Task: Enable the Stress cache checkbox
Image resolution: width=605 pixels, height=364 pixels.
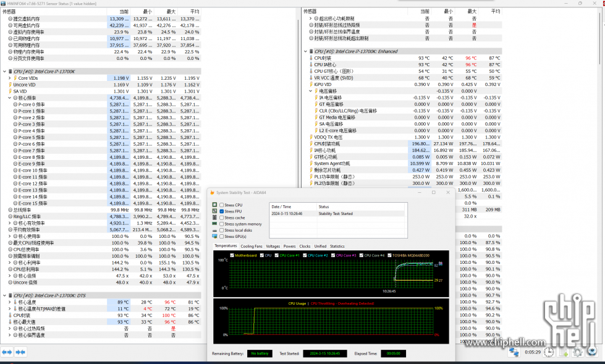Action: tap(221, 218)
